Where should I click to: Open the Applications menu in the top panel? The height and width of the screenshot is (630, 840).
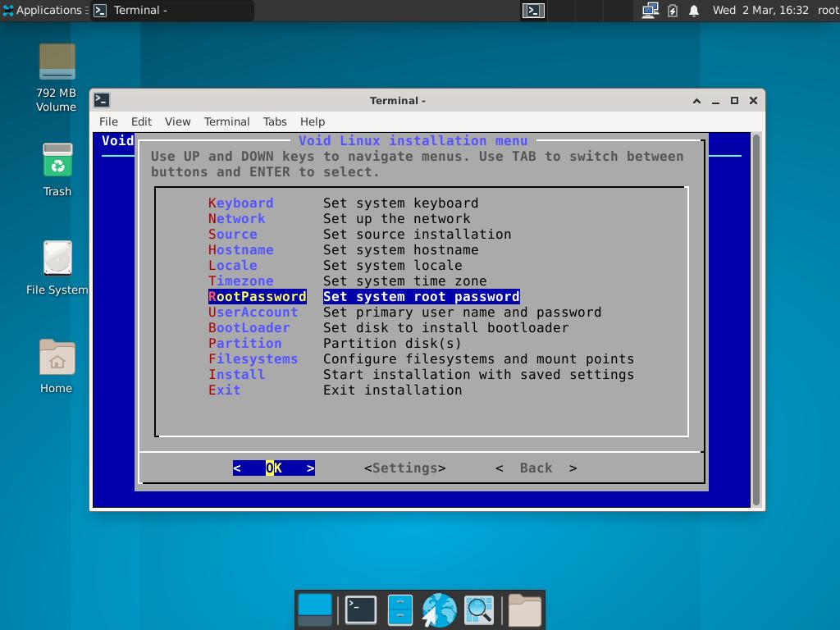click(43, 10)
